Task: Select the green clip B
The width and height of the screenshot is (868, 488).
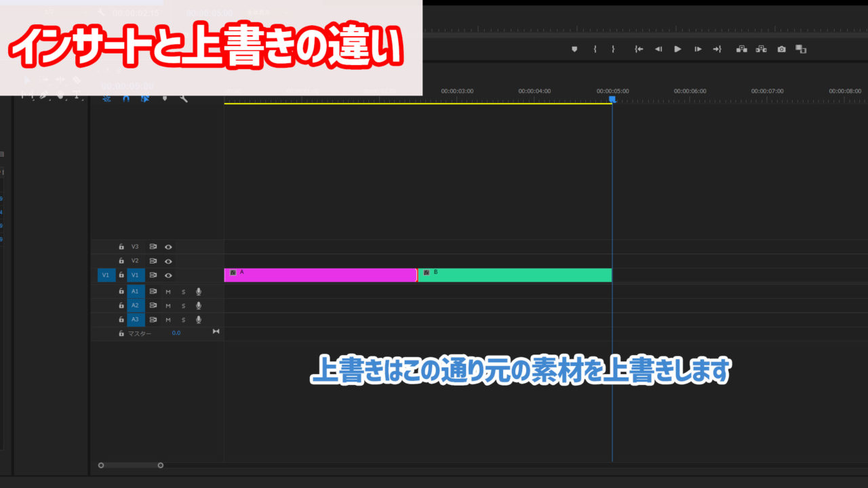Action: click(515, 275)
